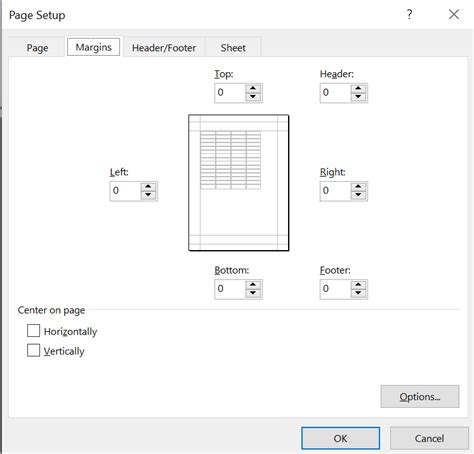Decrease the Top margin with down arrow
474x454 pixels.
click(253, 97)
